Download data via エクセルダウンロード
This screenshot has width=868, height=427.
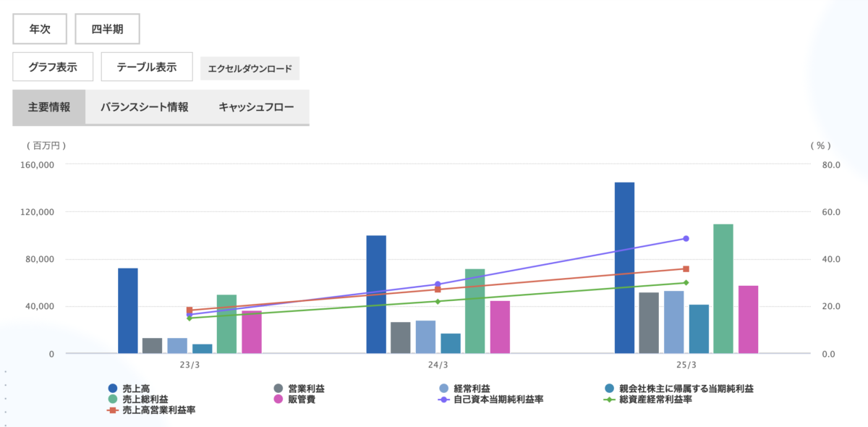tap(250, 69)
